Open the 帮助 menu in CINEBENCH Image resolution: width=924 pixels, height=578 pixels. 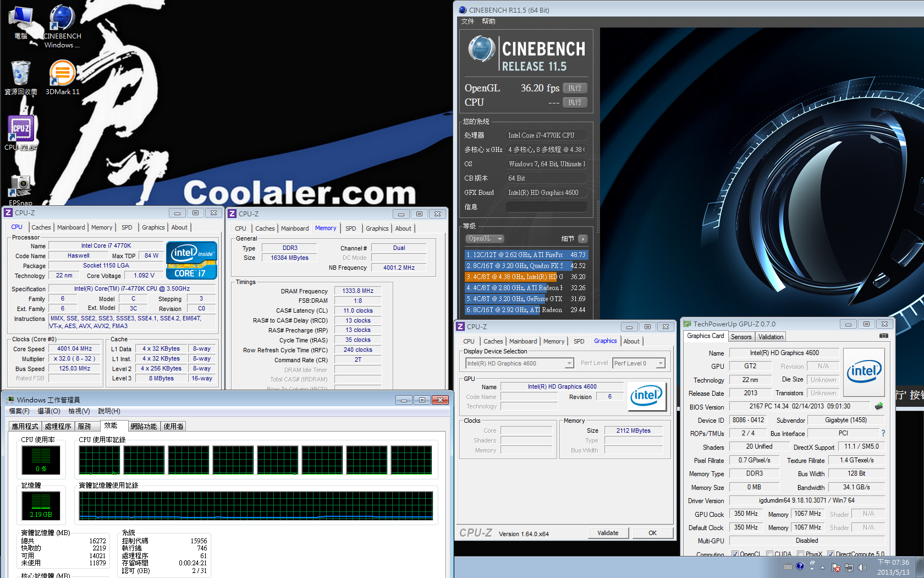(488, 21)
